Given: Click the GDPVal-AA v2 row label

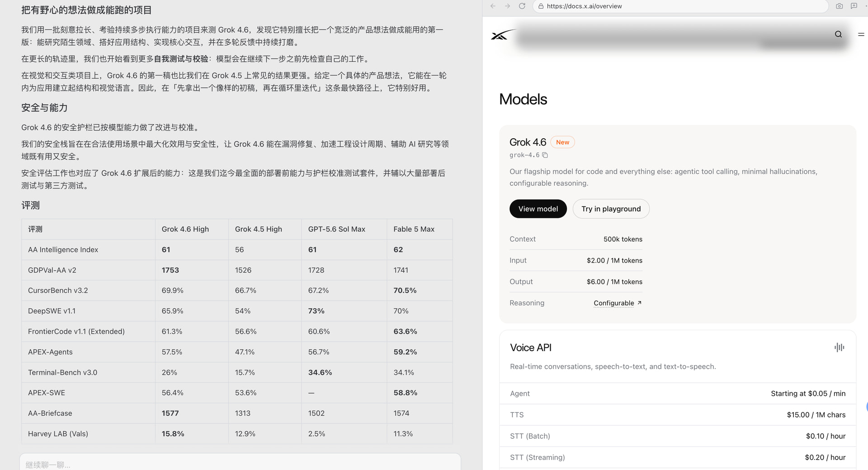Looking at the screenshot, I should click(x=52, y=270).
